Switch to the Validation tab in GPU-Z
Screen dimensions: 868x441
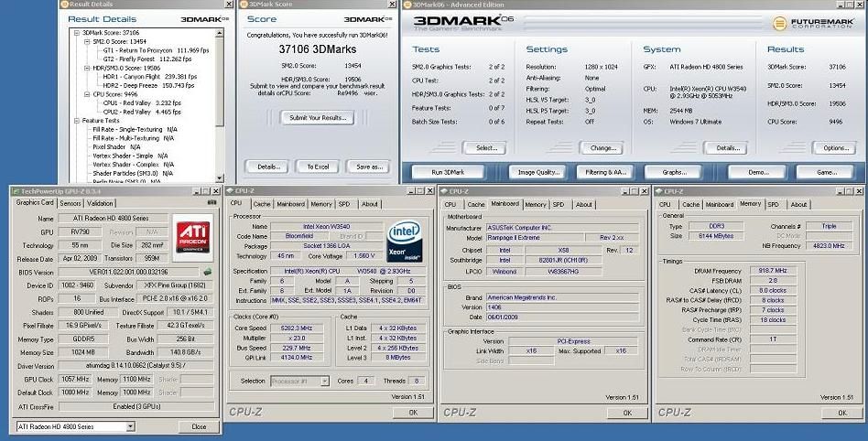pos(100,203)
